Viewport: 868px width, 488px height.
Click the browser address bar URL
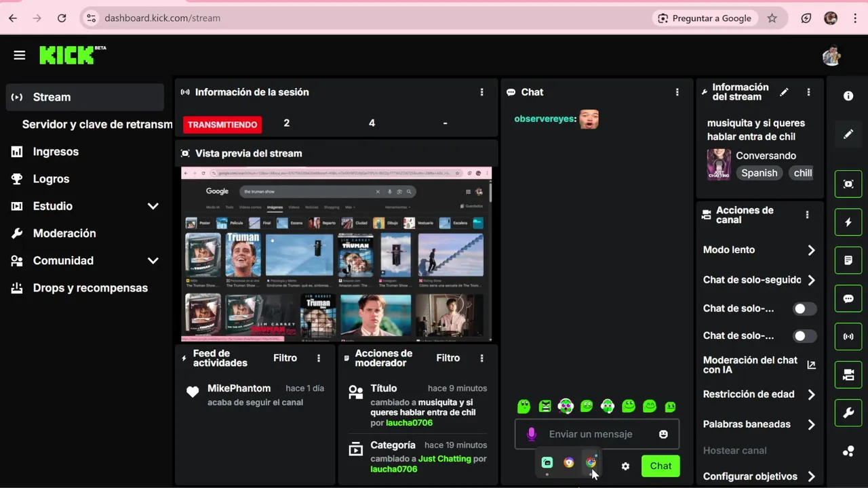tap(163, 18)
